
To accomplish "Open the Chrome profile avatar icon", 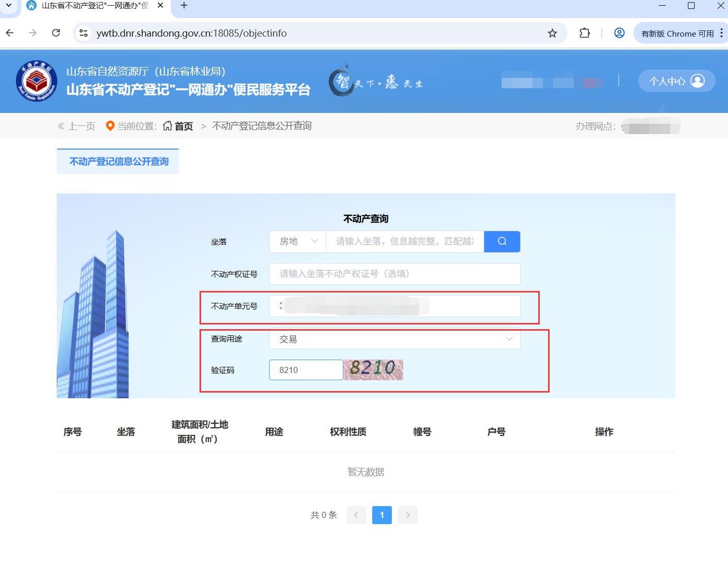I will pyautogui.click(x=619, y=34).
